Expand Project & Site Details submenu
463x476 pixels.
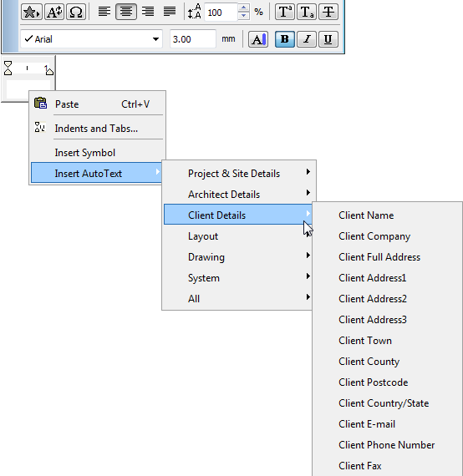(x=238, y=174)
